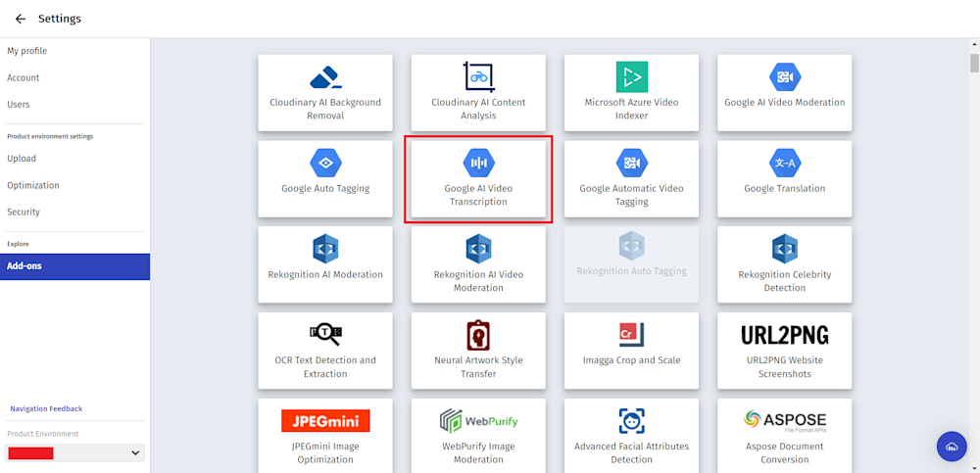Open Optimization settings
Screen dimensions: 980x473
pyautogui.click(x=33, y=185)
